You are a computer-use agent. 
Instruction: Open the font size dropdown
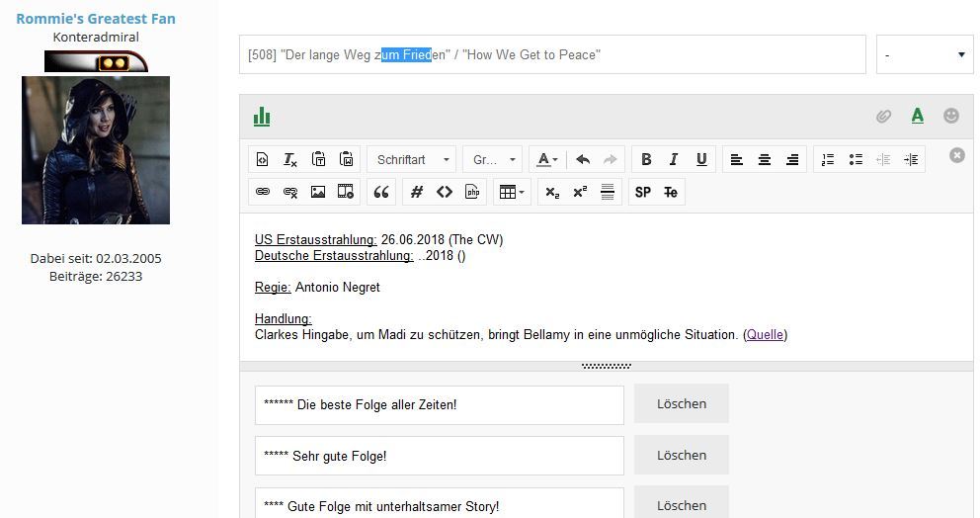pyautogui.click(x=494, y=159)
